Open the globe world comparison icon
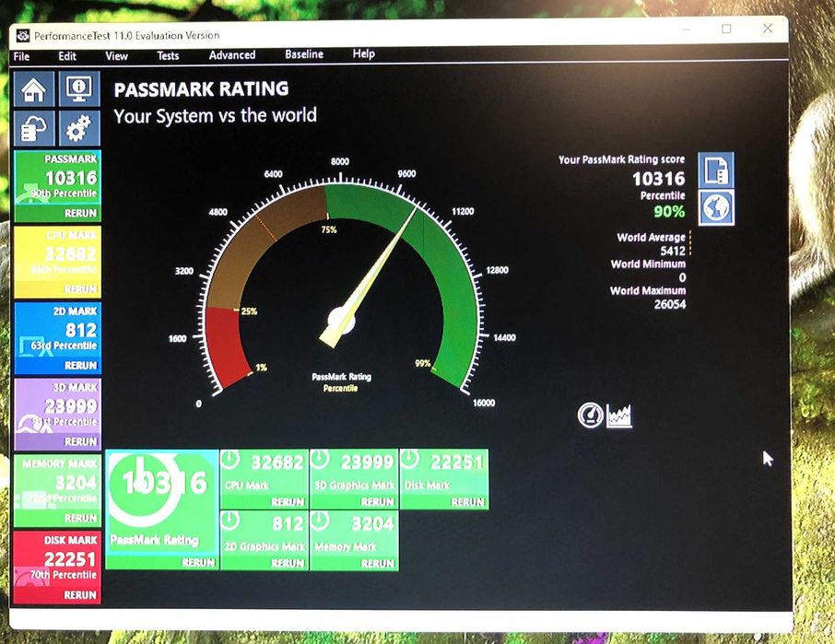This screenshot has width=835, height=644. point(716,207)
